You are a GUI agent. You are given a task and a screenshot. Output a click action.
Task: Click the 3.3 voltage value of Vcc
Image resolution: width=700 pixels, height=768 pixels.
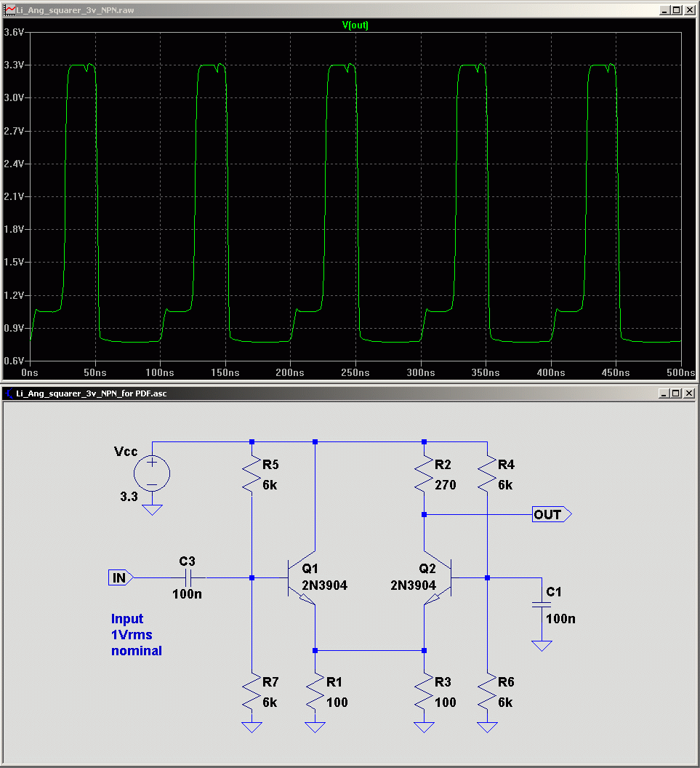tap(129, 497)
